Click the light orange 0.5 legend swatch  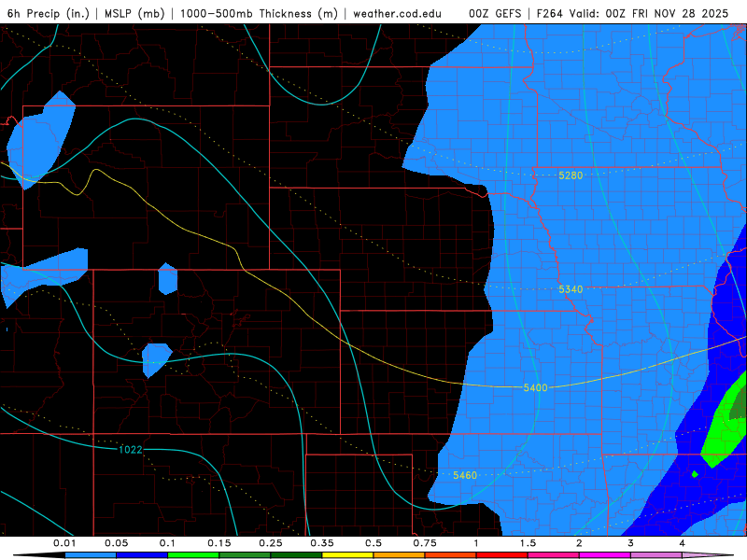(400, 555)
